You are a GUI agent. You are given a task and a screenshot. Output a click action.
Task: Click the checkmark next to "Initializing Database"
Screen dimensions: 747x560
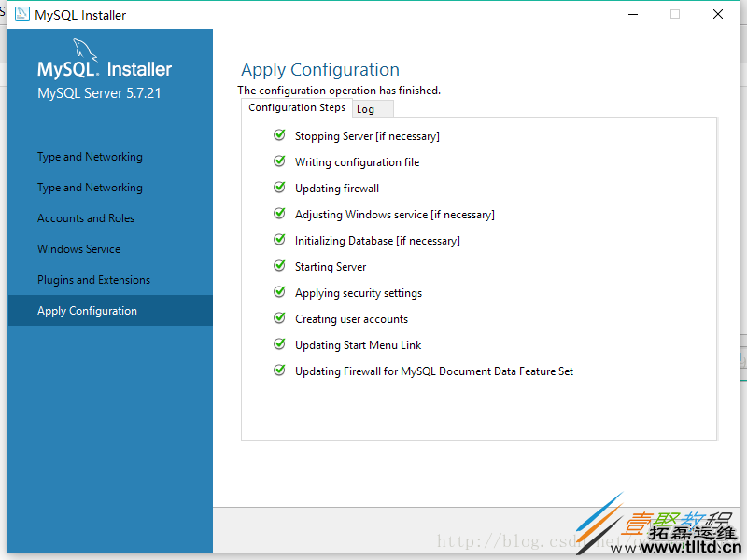tap(279, 240)
